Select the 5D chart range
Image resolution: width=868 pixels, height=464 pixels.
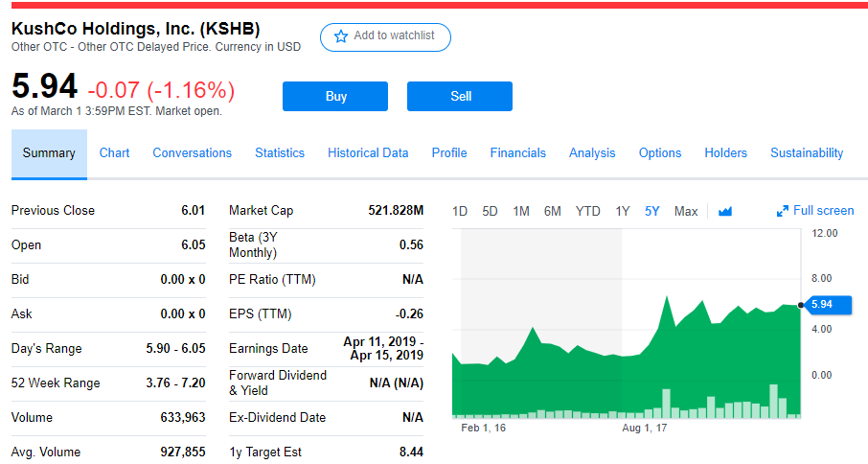click(x=490, y=212)
